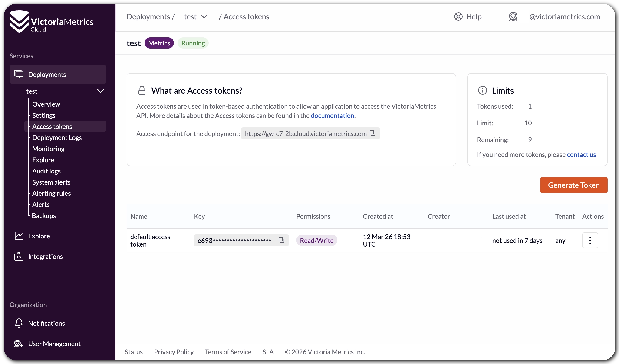Open the three-dot actions menu for the token
The width and height of the screenshot is (619, 364).
(590, 240)
